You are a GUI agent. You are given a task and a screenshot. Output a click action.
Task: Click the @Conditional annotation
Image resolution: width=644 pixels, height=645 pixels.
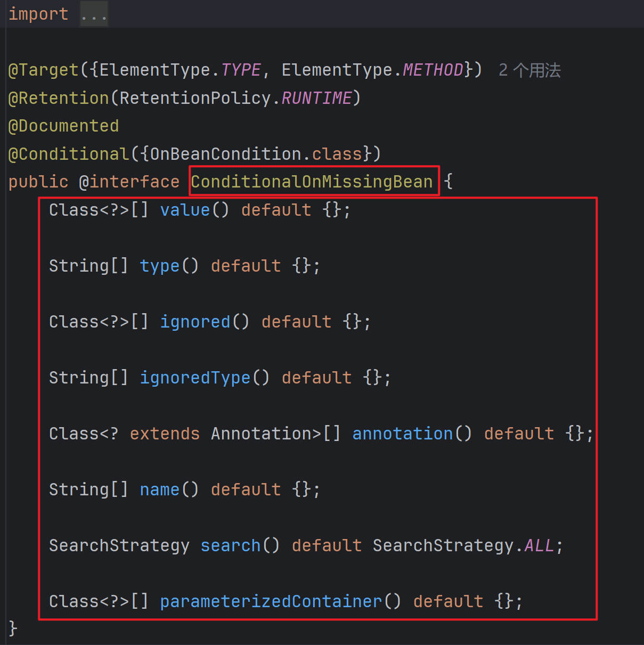tap(69, 154)
